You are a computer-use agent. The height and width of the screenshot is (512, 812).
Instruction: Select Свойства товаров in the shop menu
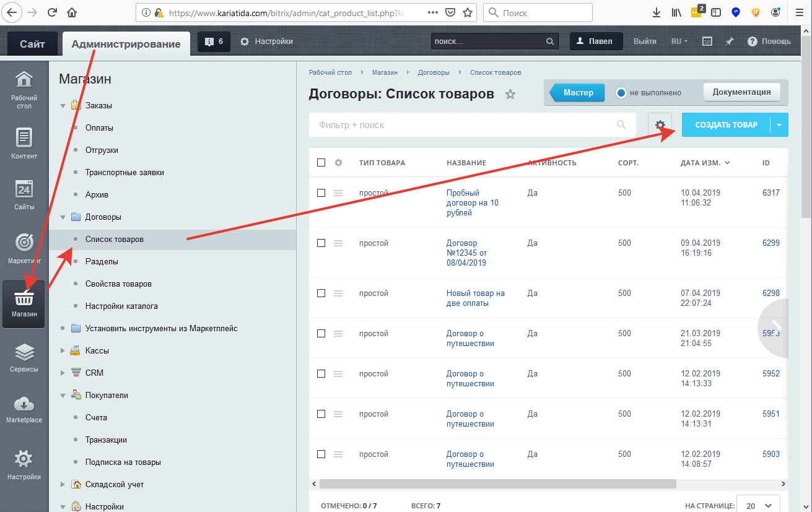(x=118, y=284)
